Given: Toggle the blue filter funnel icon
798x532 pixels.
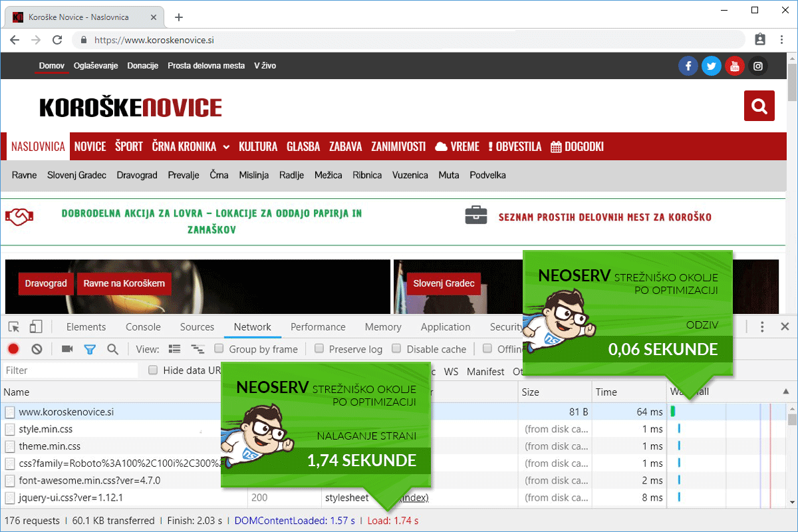Looking at the screenshot, I should coord(90,349).
